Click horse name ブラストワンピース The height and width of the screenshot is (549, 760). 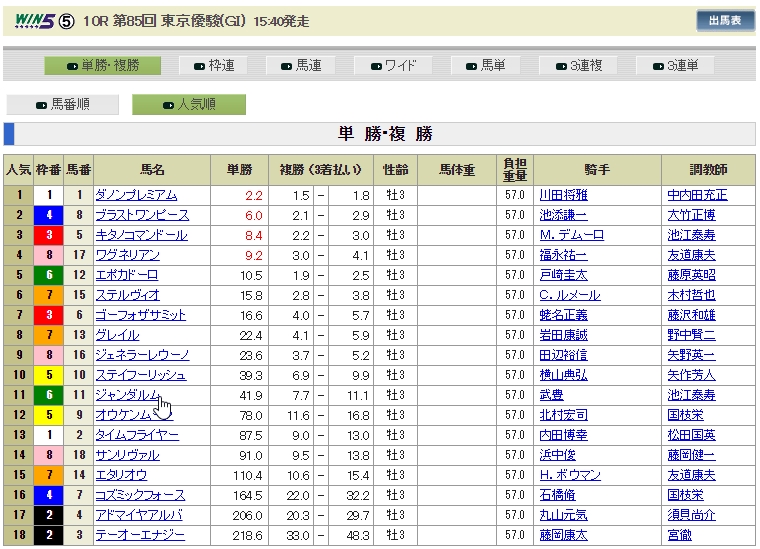[x=141, y=215]
